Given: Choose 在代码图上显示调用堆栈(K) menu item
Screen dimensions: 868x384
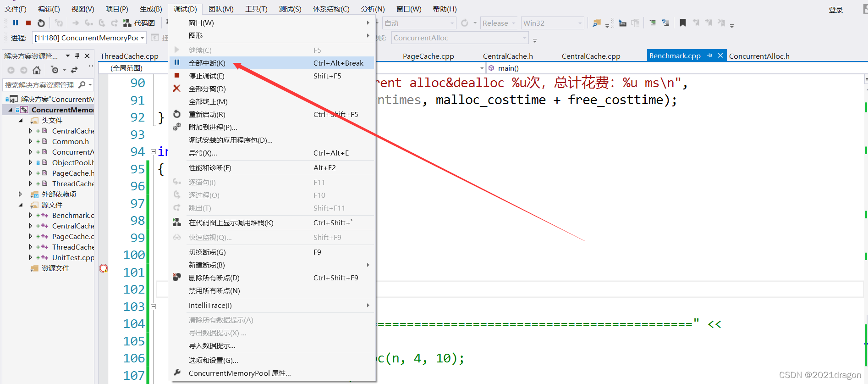Looking at the screenshot, I should click(272, 223).
